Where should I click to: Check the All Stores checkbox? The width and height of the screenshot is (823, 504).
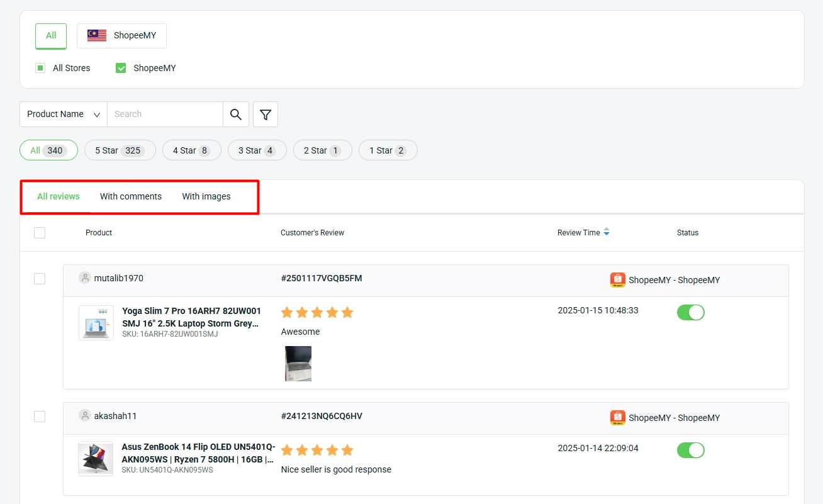coord(40,67)
